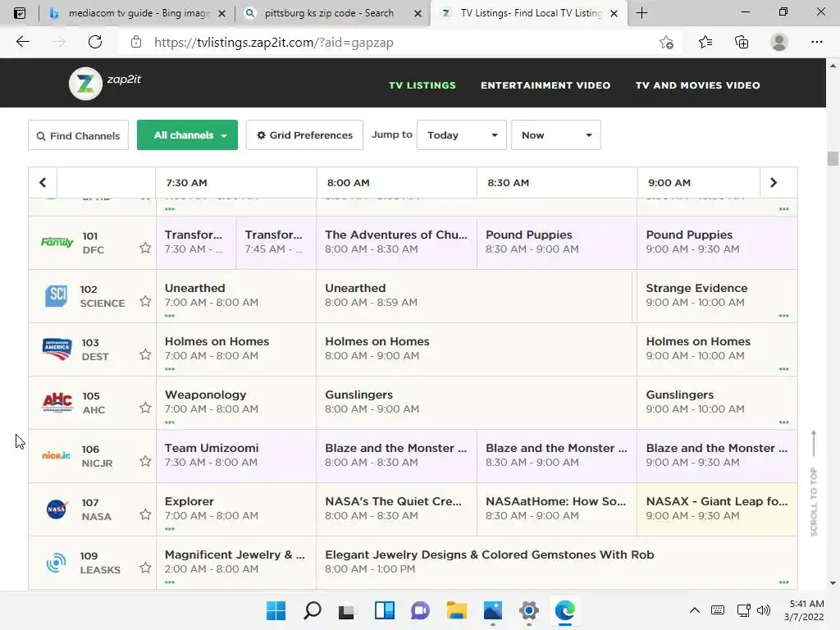The width and height of the screenshot is (840, 630).
Task: Open browser profile avatar
Action: click(779, 42)
